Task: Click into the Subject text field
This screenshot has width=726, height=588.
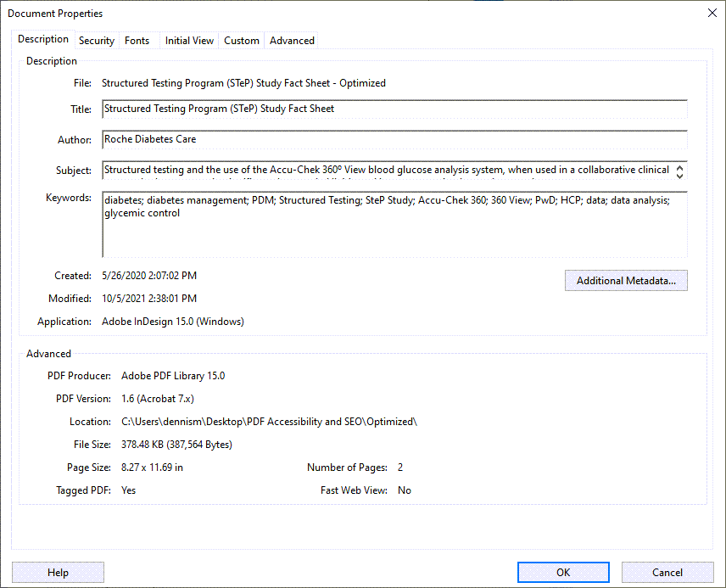Action: pyautogui.click(x=387, y=170)
